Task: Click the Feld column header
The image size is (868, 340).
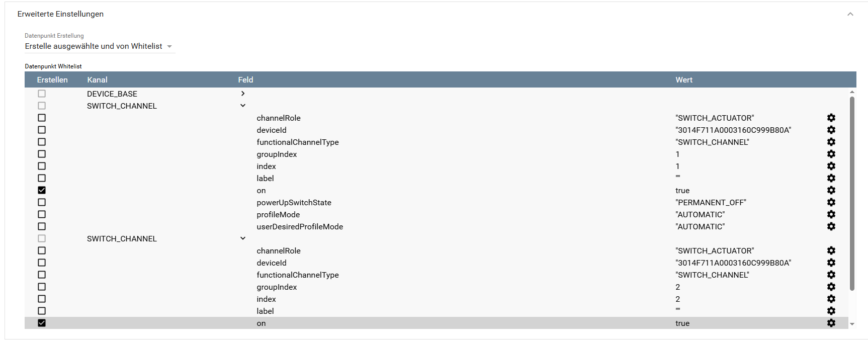Action: pyautogui.click(x=245, y=80)
